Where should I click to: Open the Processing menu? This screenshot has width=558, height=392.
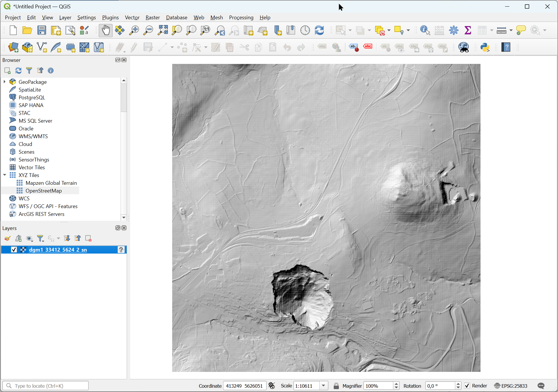(241, 18)
